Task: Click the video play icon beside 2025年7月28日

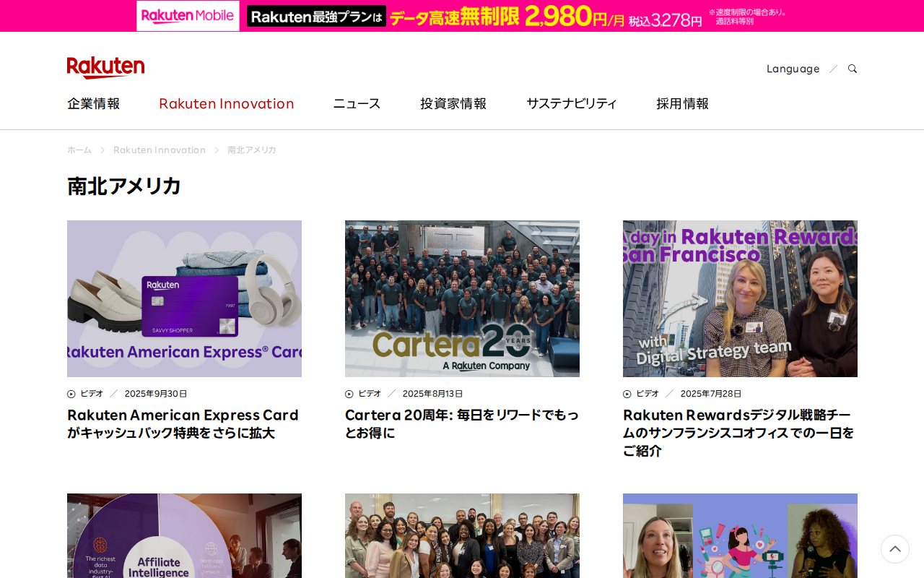Action: (627, 394)
